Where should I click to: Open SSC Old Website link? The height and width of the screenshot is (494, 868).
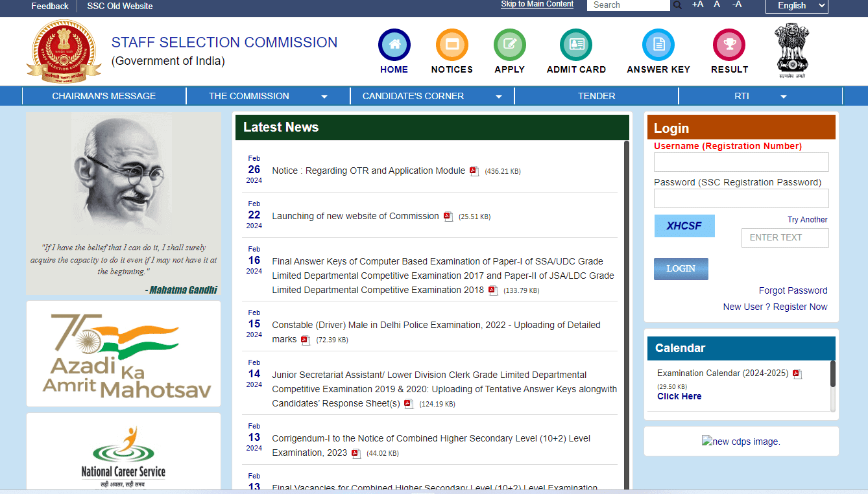pyautogui.click(x=120, y=6)
